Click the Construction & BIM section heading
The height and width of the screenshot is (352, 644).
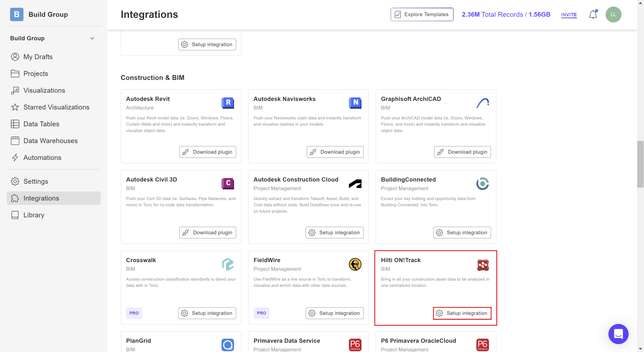tap(152, 78)
